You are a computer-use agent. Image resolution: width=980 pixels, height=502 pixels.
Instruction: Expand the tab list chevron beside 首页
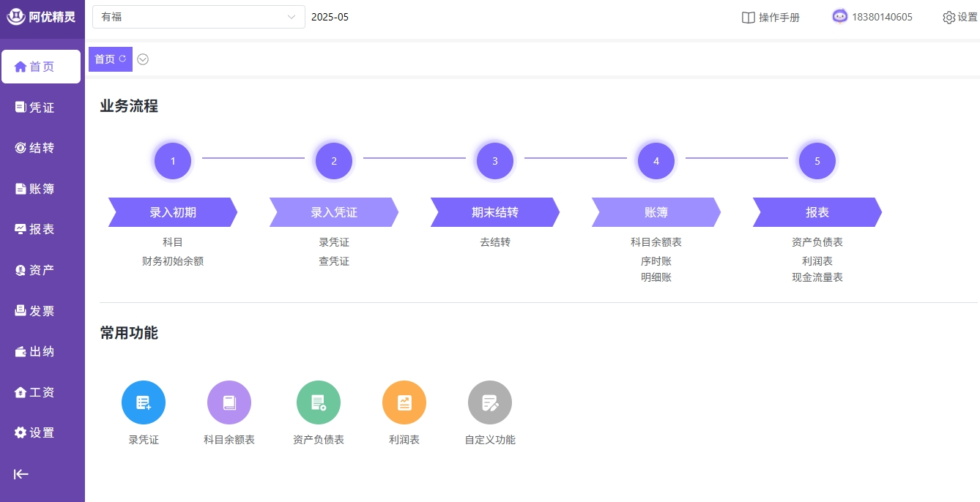(x=143, y=59)
